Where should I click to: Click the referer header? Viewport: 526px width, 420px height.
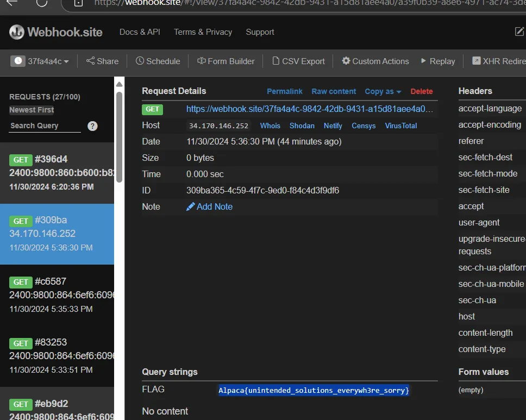coord(471,141)
